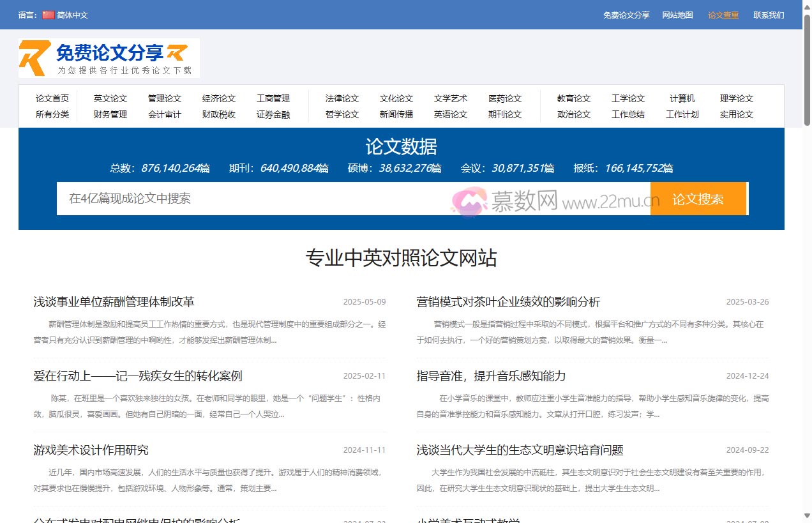Image resolution: width=812 pixels, height=523 pixels.
Task: Open the 论文查重 page
Action: coord(723,15)
